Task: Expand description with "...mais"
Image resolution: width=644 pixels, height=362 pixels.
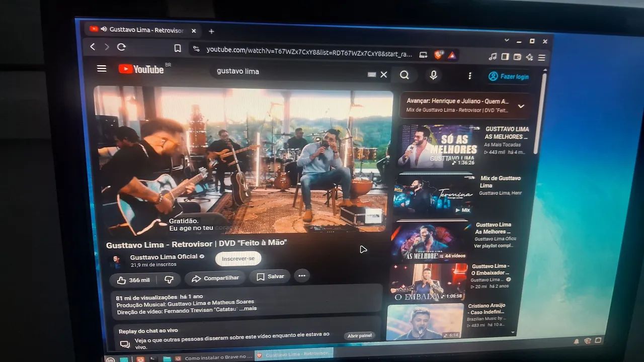Action: coord(248,308)
